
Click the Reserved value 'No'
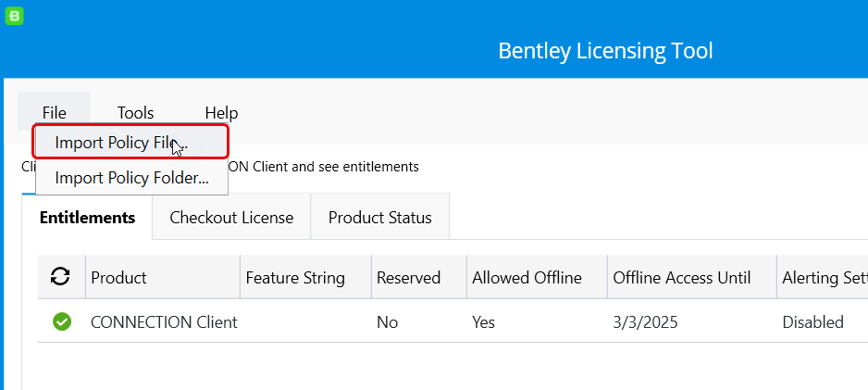coord(388,321)
